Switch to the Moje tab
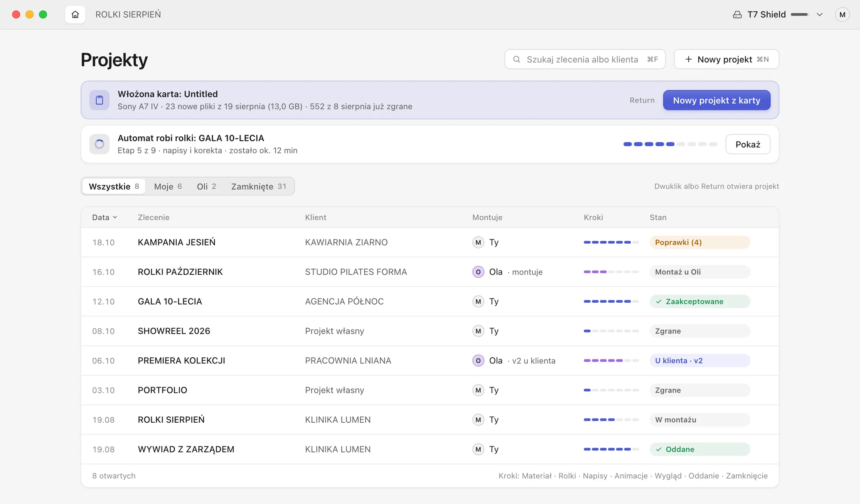 pos(168,186)
